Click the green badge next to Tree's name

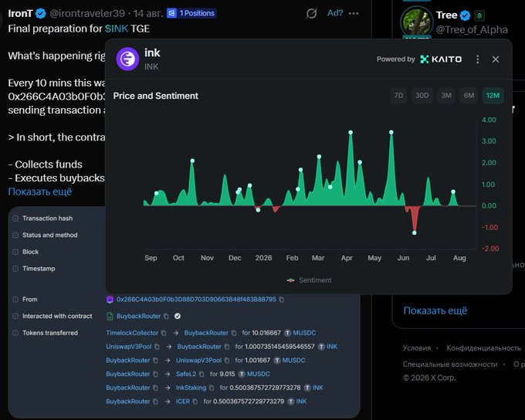pyautogui.click(x=479, y=15)
